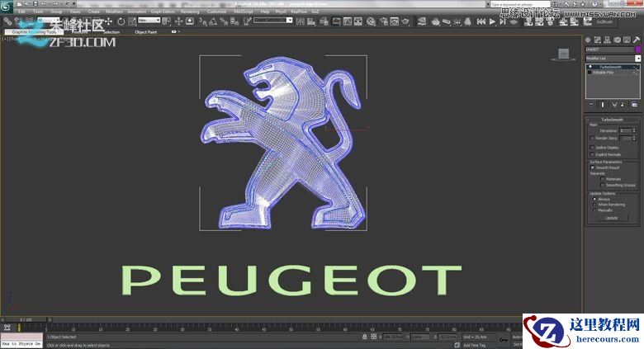Select the Rotate tool in main toolbar
The width and height of the screenshot is (644, 349).
[x=121, y=21]
